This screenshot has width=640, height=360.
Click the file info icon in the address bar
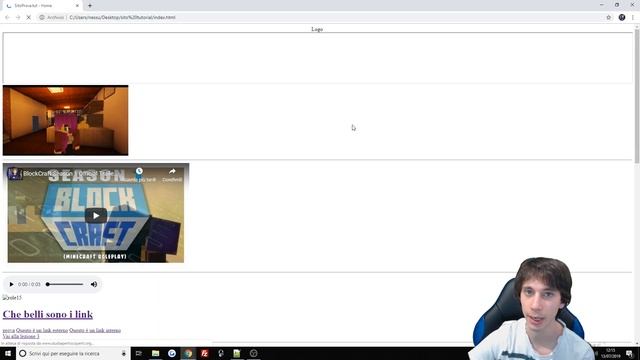click(42, 18)
